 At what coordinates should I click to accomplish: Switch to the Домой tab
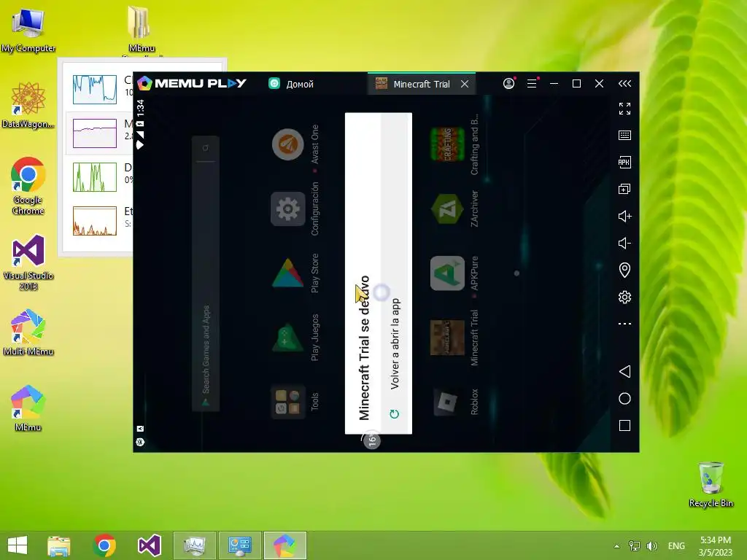pos(291,84)
